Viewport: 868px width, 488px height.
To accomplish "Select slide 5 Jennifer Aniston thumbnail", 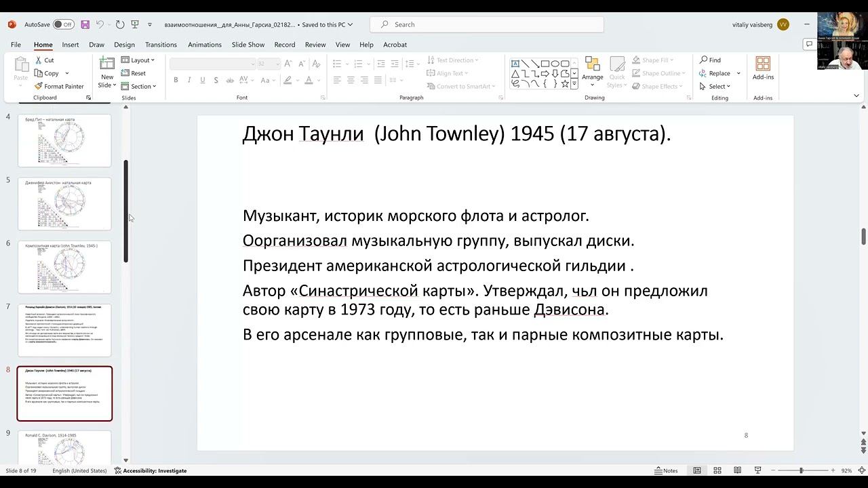I will click(x=64, y=203).
